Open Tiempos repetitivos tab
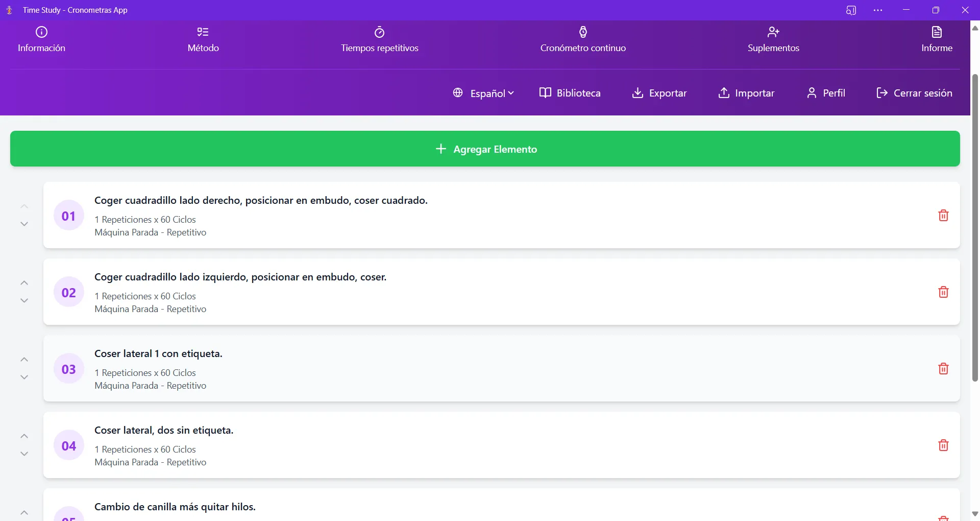This screenshot has height=521, width=980. (379, 40)
